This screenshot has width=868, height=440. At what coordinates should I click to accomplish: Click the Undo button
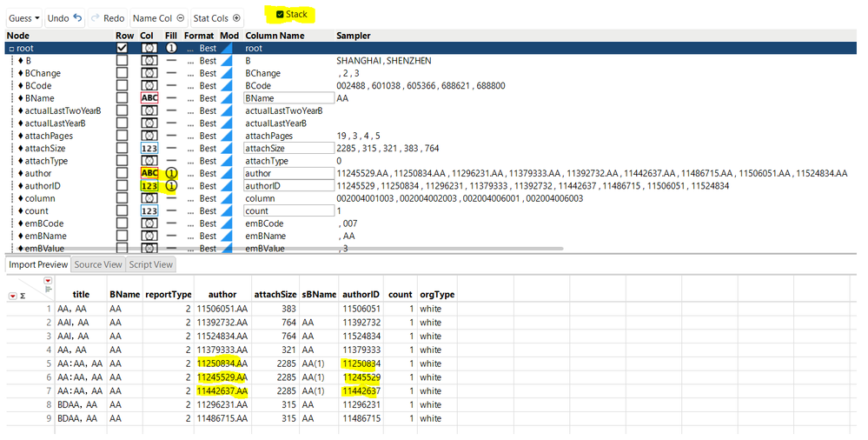[x=64, y=18]
